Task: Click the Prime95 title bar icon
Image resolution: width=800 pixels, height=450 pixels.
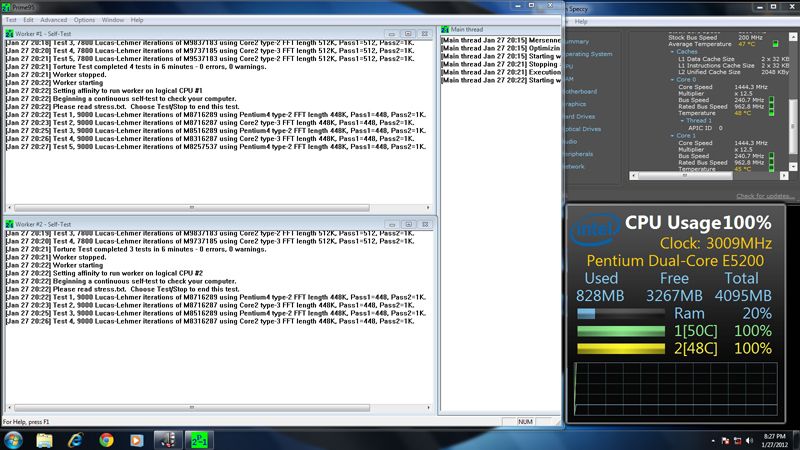Action: click(6, 8)
